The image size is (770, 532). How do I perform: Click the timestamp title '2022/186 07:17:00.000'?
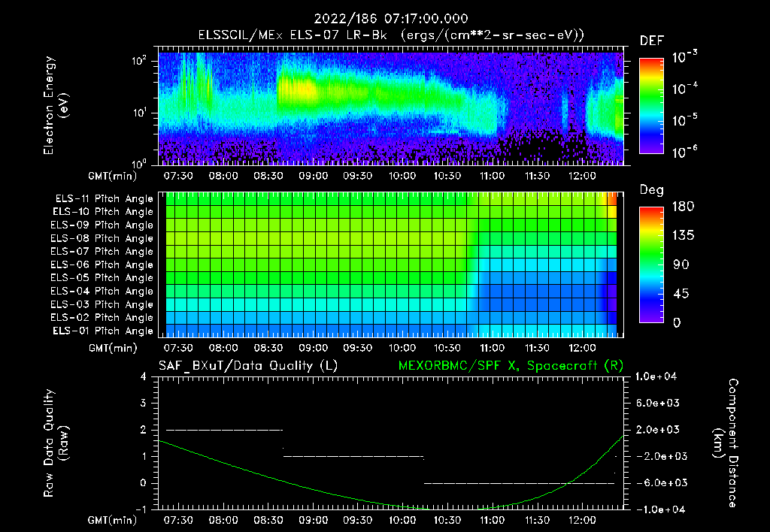tap(391, 19)
